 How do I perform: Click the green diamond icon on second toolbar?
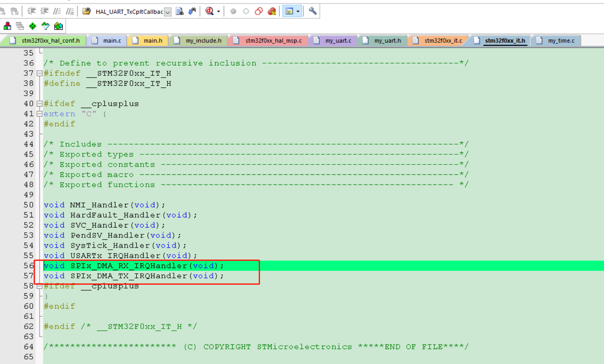(x=33, y=26)
